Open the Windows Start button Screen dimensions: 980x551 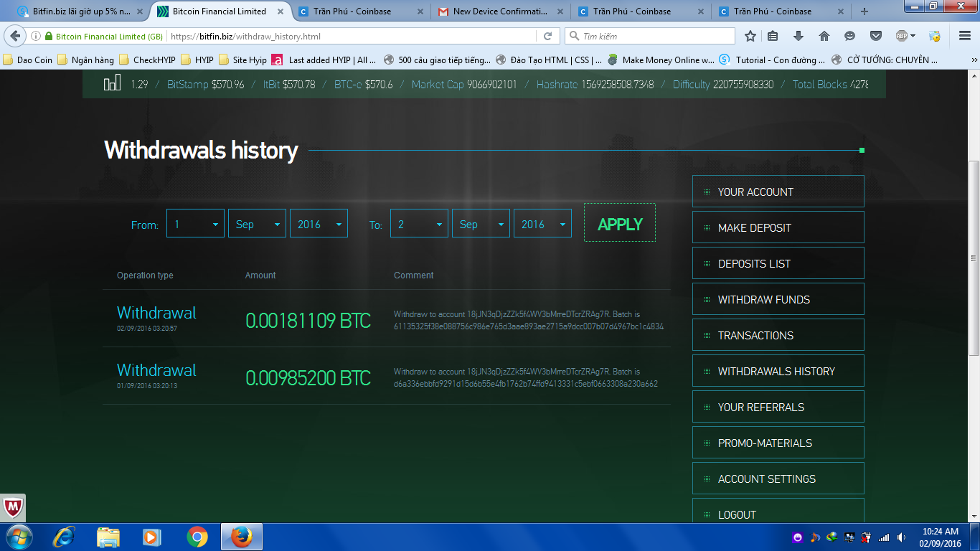click(x=18, y=537)
